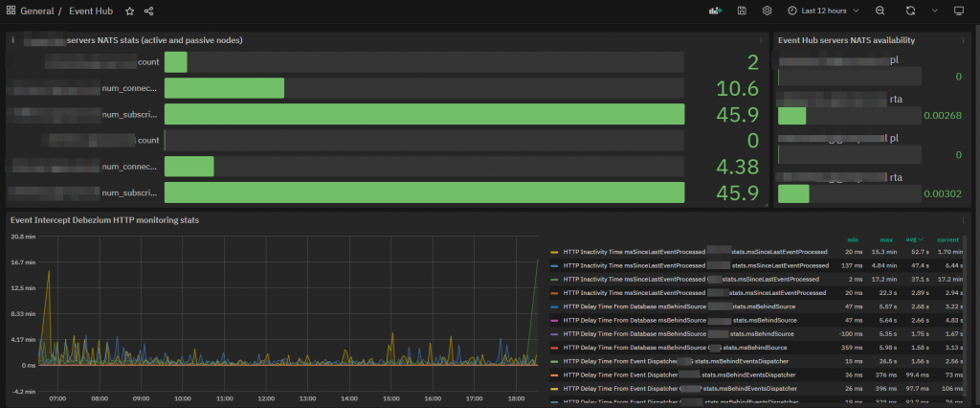Screen dimensions: 980x408
Task: Toggle Delay From Database series min 359 ms
Action: (675, 348)
